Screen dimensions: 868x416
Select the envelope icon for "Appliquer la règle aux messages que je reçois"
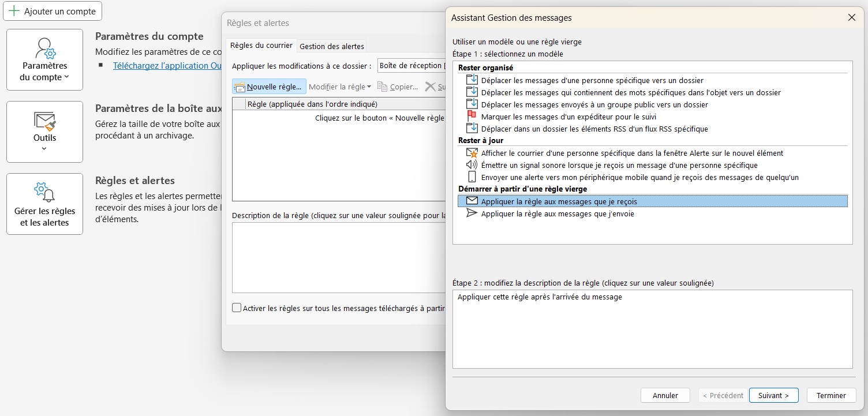(472, 201)
